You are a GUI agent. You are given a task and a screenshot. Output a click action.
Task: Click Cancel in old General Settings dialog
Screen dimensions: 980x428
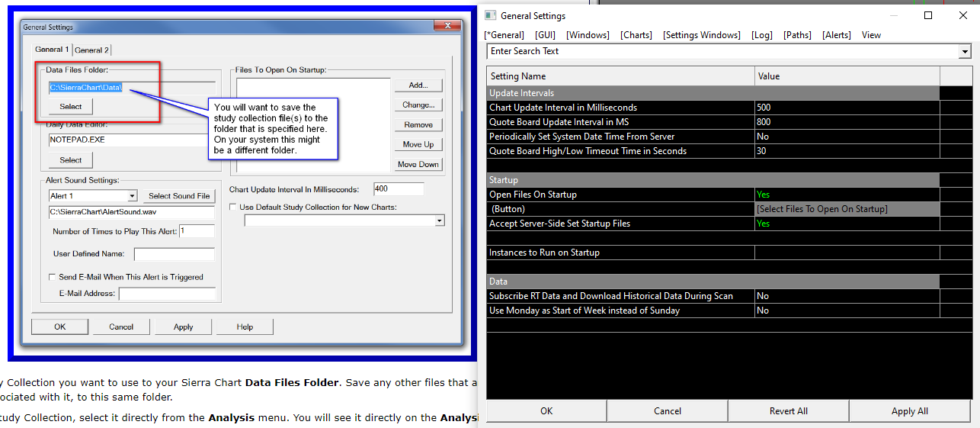pyautogui.click(x=121, y=327)
